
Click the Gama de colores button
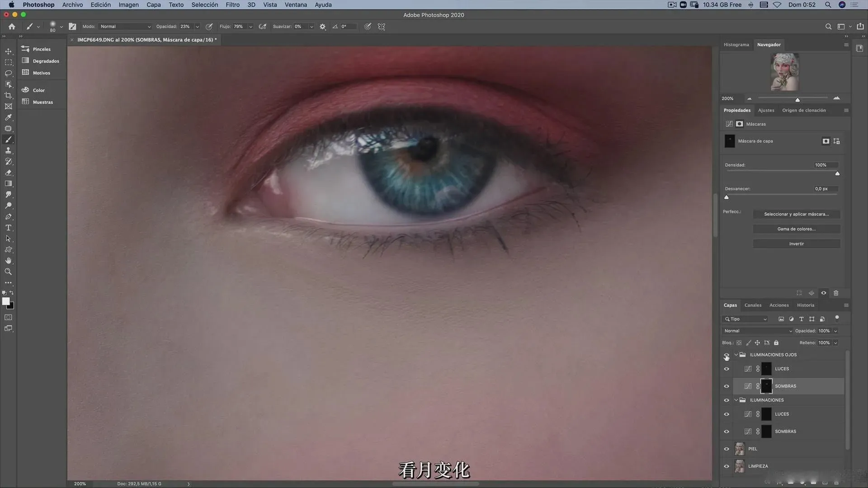(x=796, y=229)
